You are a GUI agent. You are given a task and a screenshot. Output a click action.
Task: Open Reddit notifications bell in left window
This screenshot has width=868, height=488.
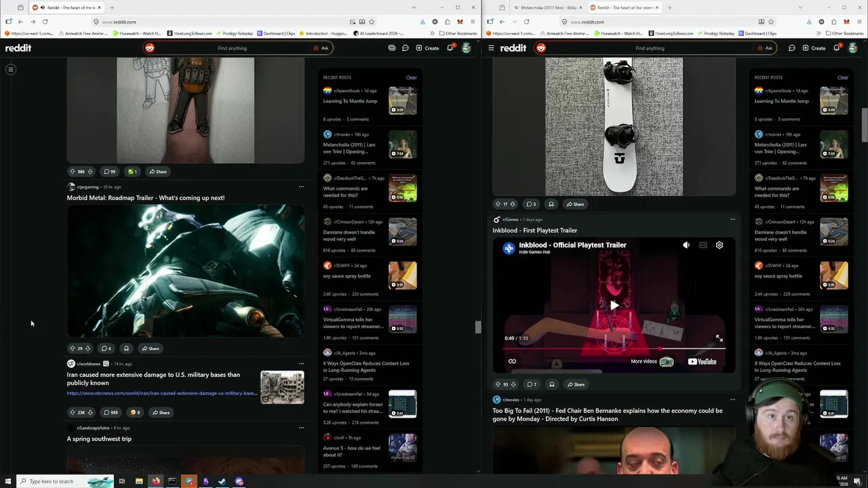pos(450,47)
